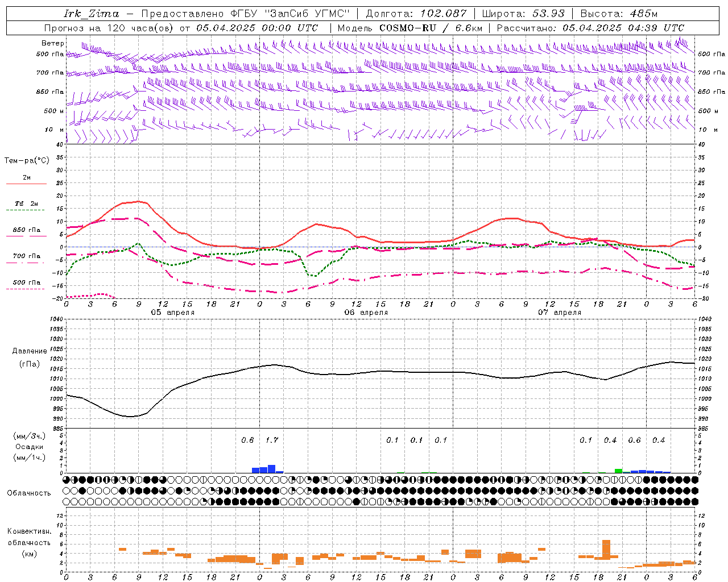Viewport: 728px width, 582px height.
Task: Click the tallest blue precipitation bar
Action: click(x=271, y=469)
